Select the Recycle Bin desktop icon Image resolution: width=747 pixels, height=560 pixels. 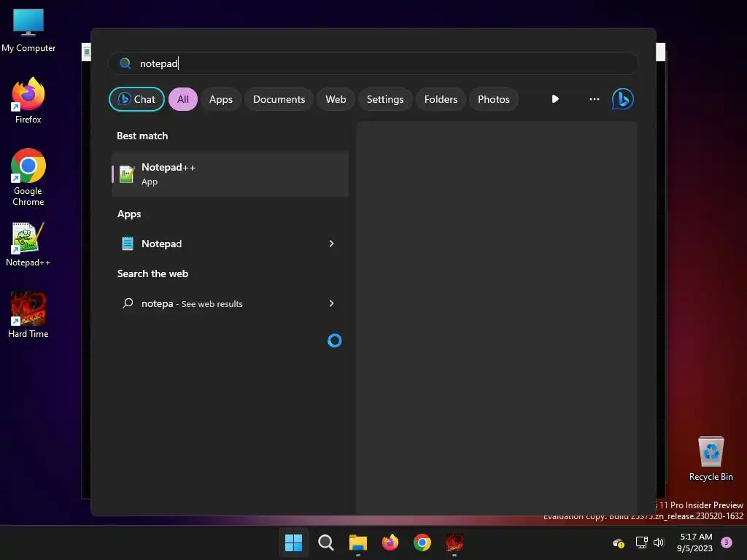[x=711, y=458]
